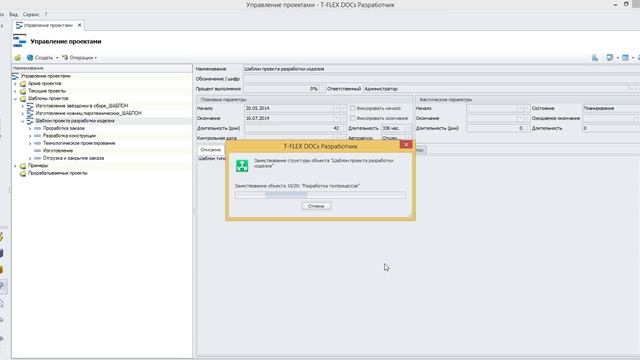Screen dimensions: 640x360
Task: Click Отмена button in the progress dialog
Action: [x=316, y=206]
